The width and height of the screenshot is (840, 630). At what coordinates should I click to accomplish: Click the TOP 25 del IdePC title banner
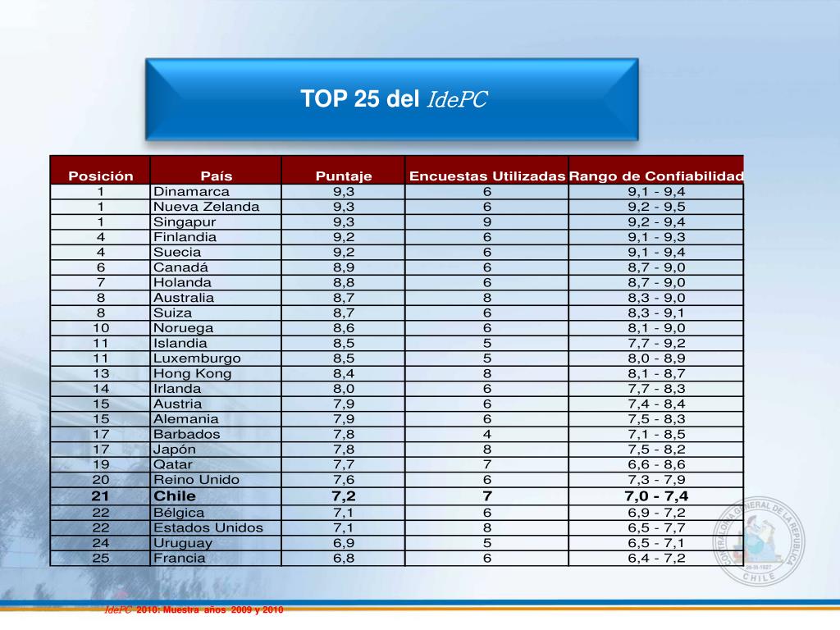click(x=392, y=98)
